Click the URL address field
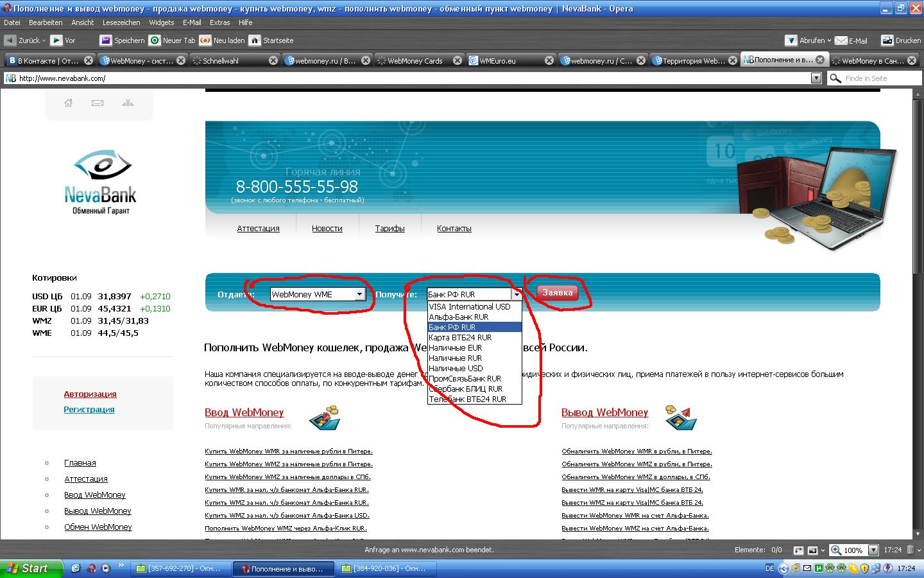This screenshot has width=924, height=578. pyautogui.click(x=414, y=78)
